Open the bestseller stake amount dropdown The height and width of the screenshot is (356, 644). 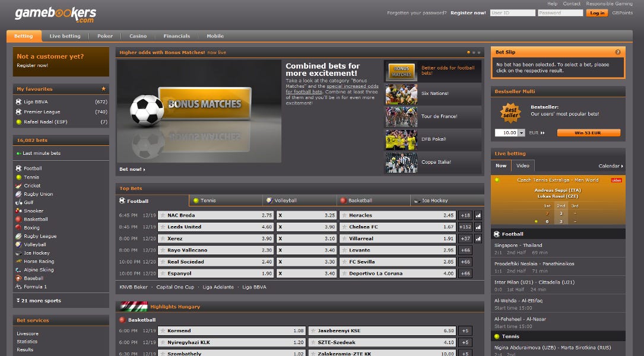click(x=522, y=133)
